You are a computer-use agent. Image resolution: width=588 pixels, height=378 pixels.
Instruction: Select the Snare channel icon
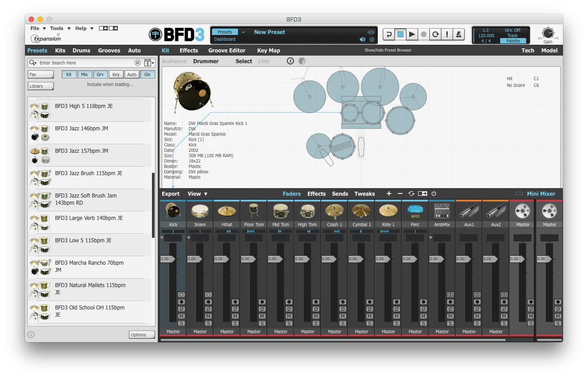[200, 211]
